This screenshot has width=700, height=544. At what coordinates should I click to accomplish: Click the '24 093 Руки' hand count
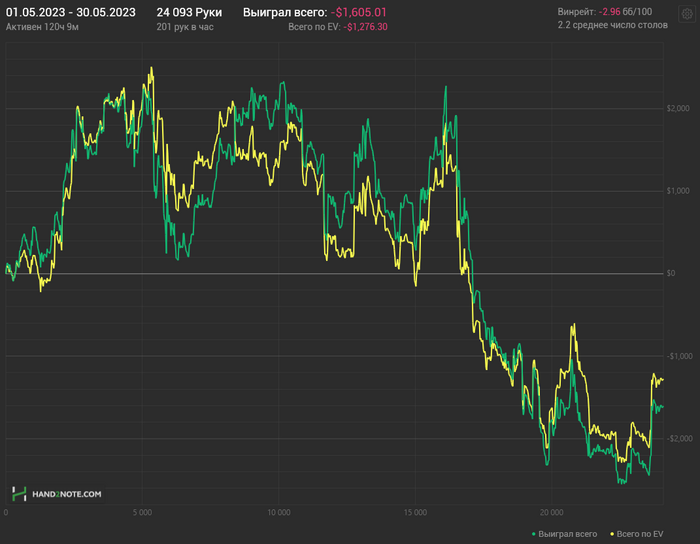click(189, 12)
